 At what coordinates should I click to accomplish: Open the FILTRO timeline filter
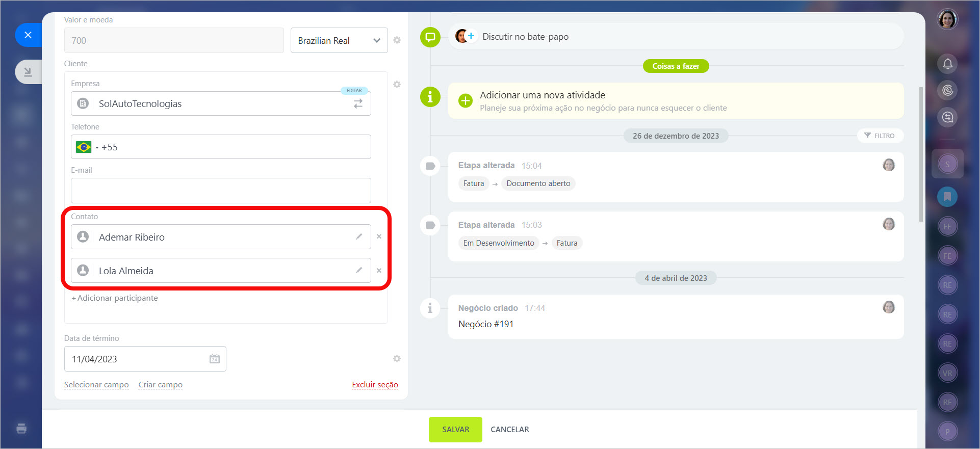[x=880, y=136]
